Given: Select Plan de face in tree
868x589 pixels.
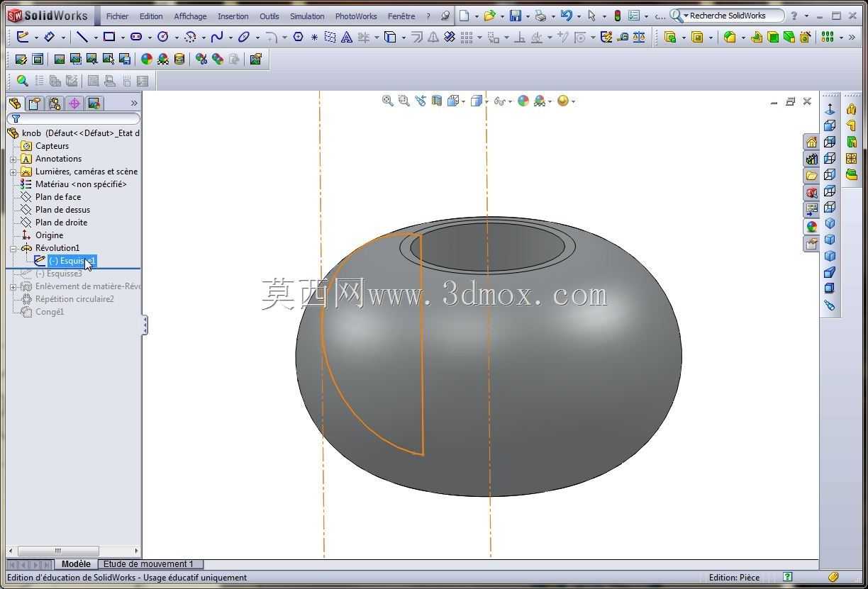Looking at the screenshot, I should 58,197.
